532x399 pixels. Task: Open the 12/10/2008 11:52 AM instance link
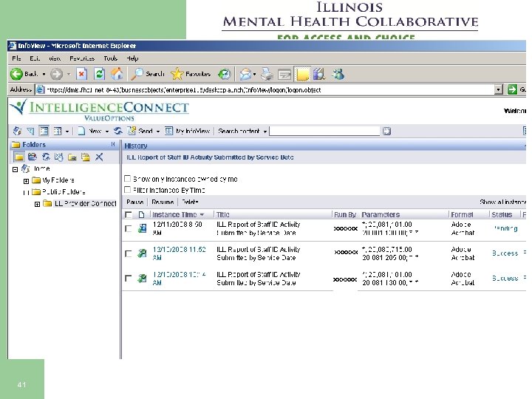(x=179, y=253)
